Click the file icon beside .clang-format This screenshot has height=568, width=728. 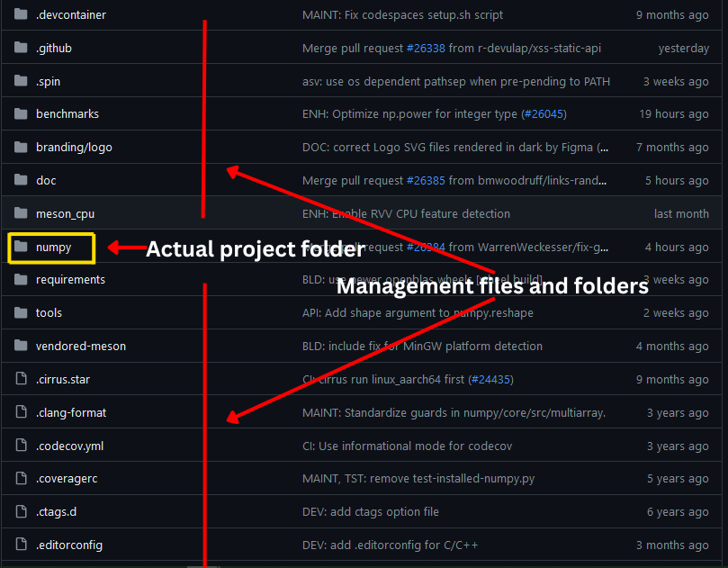tap(22, 412)
